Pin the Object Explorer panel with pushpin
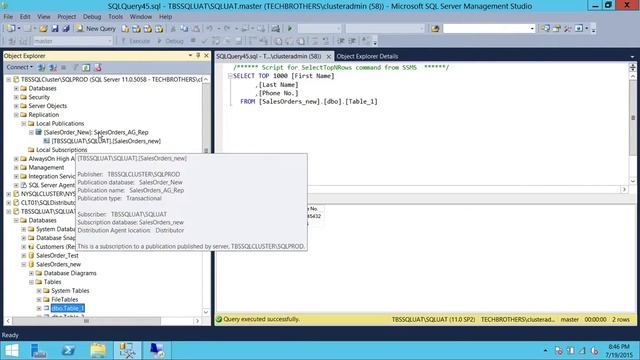 tap(198, 56)
